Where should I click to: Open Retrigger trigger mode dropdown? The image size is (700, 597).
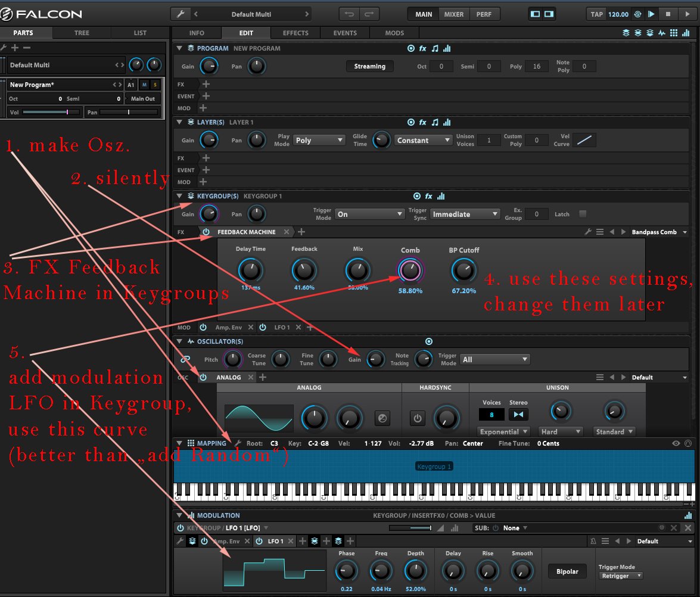tap(621, 576)
